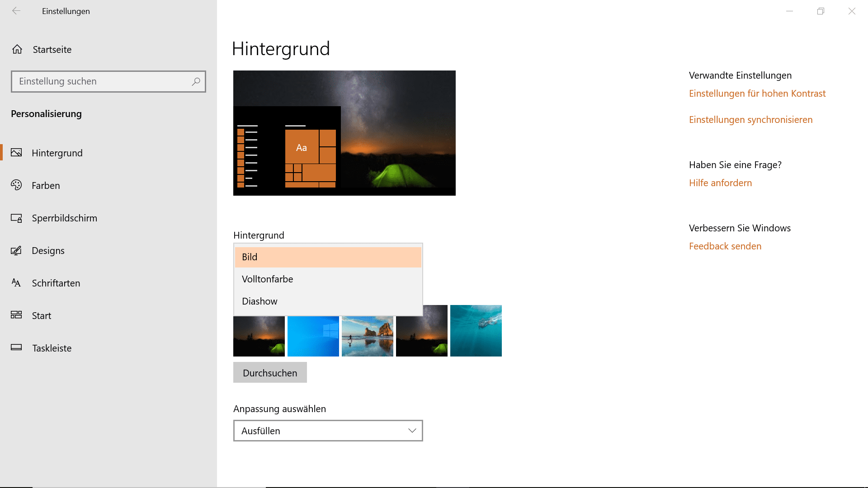Focus the Einstellung suchen search field
This screenshot has width=868, height=488.
(x=108, y=81)
